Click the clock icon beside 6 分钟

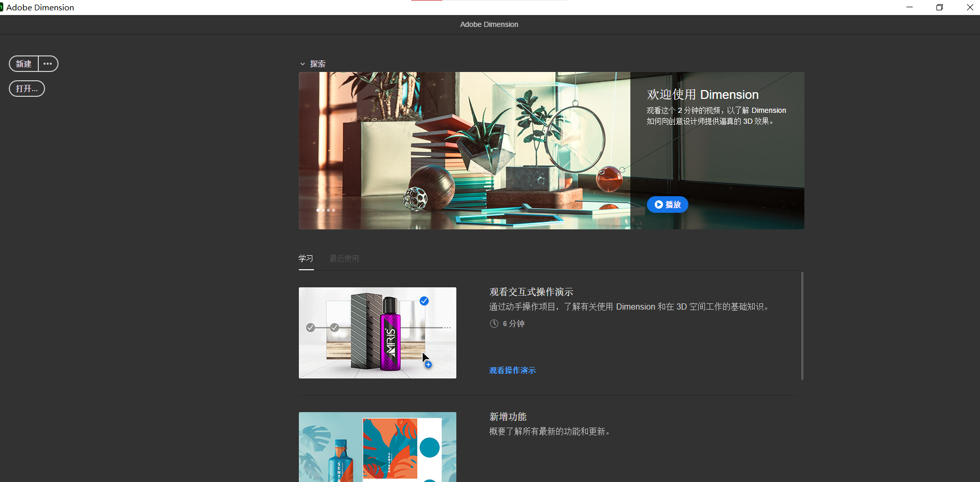494,324
